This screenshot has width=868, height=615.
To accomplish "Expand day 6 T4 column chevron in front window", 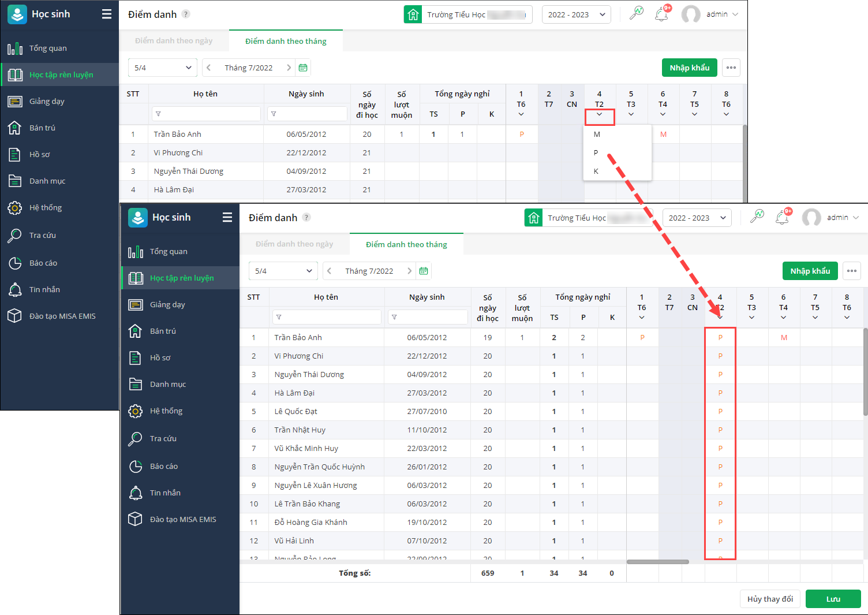I will coord(783,317).
